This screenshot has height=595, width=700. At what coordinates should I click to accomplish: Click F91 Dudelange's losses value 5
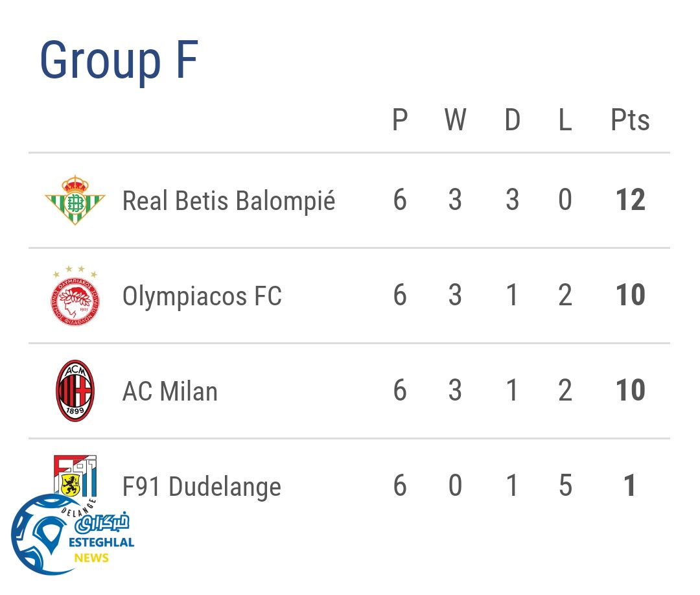(x=565, y=486)
